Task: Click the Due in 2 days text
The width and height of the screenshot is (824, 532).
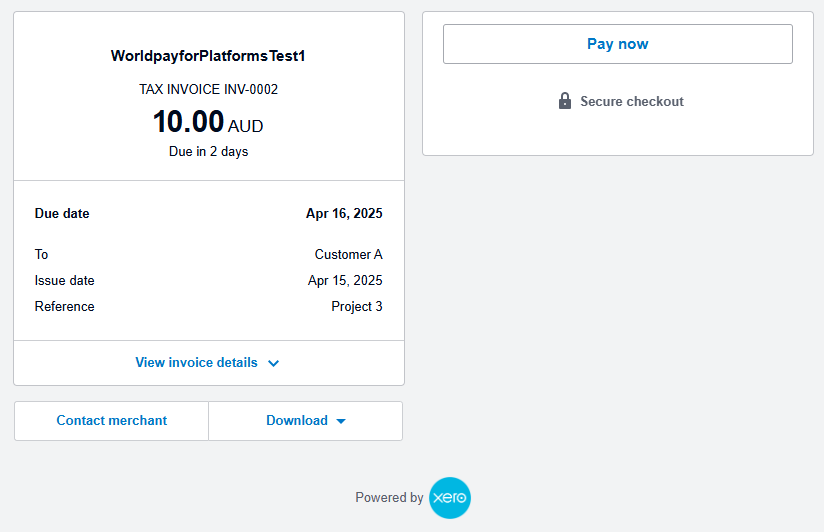Action: pos(208,152)
